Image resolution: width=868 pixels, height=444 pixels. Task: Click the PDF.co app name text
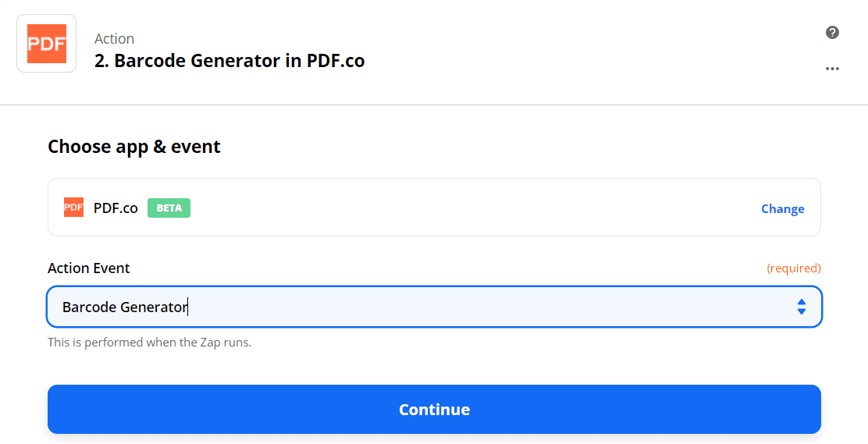[x=116, y=208]
